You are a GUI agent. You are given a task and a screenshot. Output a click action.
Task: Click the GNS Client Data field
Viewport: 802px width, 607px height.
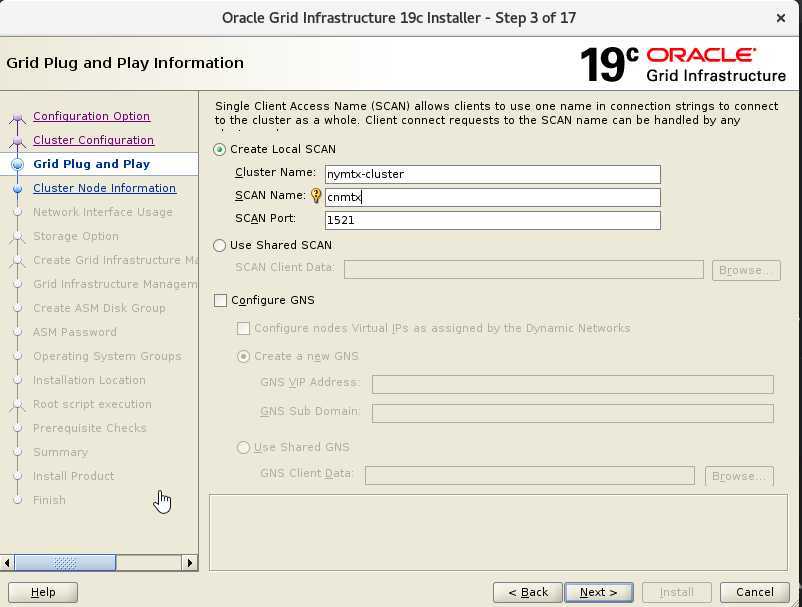(530, 475)
